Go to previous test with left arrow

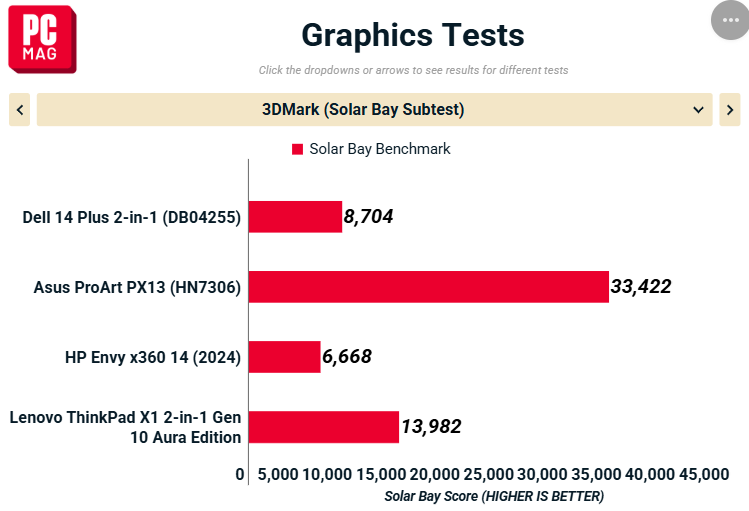click(x=20, y=110)
